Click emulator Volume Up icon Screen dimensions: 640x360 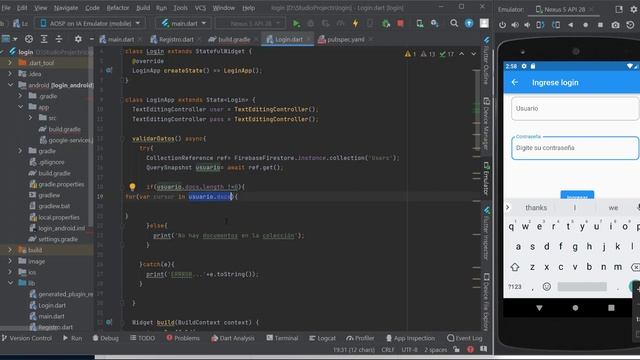pyautogui.click(x=515, y=25)
